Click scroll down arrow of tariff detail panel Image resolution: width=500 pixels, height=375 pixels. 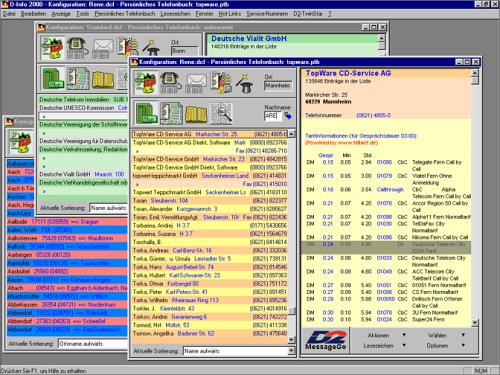coord(475,322)
